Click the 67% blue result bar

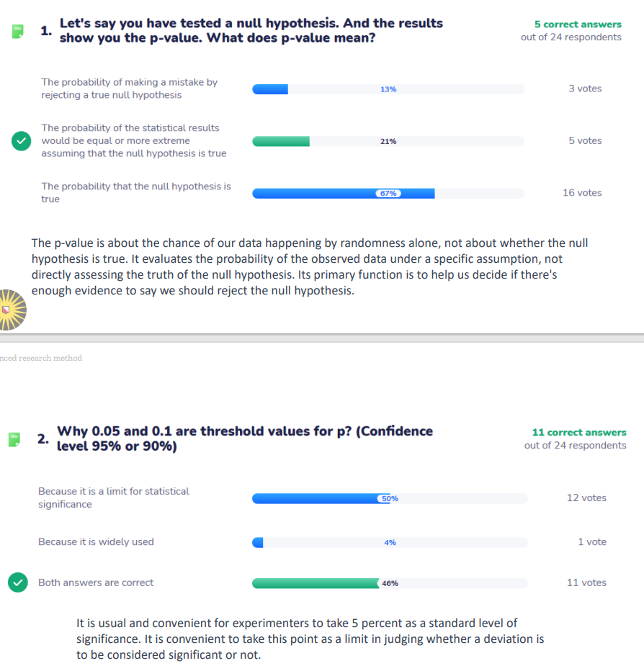(343, 193)
